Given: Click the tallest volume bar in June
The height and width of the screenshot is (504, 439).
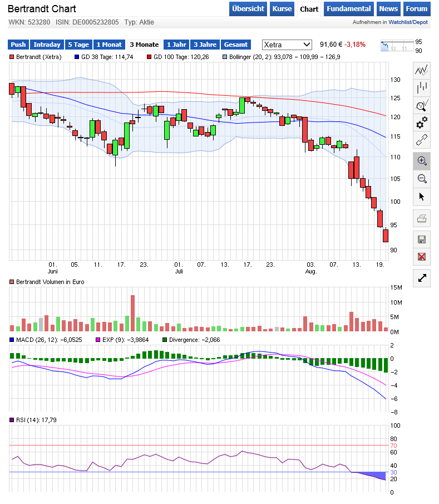Looking at the screenshot, I should point(132,313).
